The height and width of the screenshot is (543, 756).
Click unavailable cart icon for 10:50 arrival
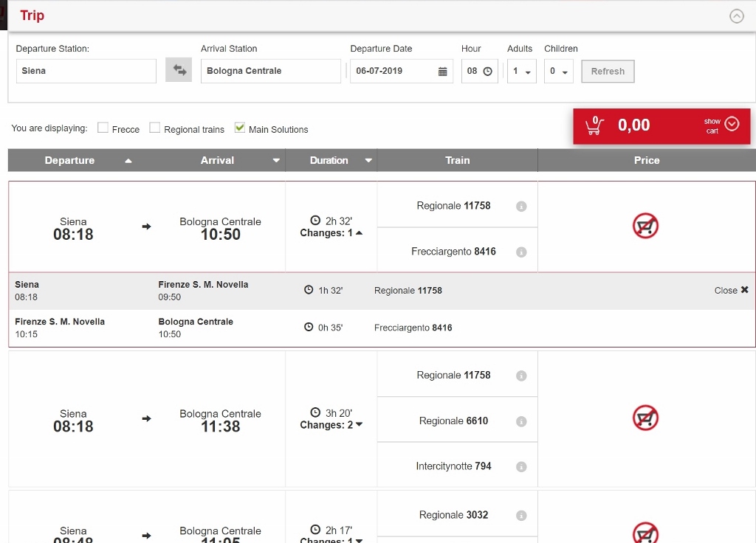point(645,226)
